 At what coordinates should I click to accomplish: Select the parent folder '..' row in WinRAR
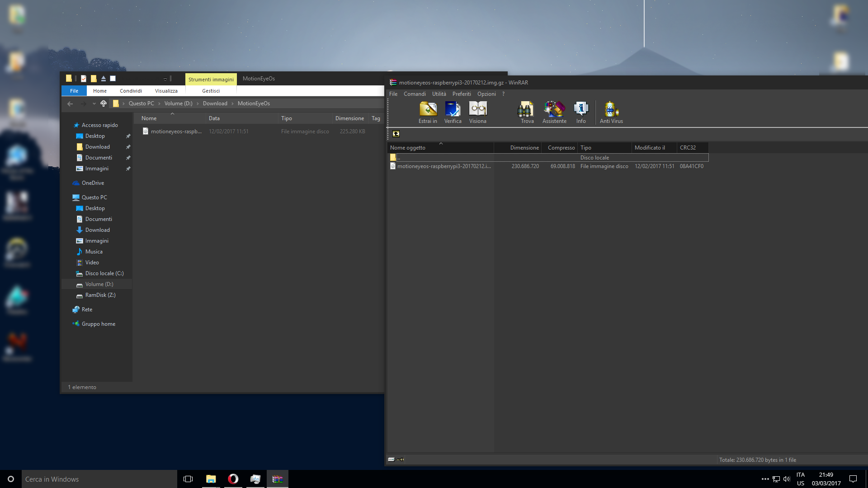coord(548,158)
